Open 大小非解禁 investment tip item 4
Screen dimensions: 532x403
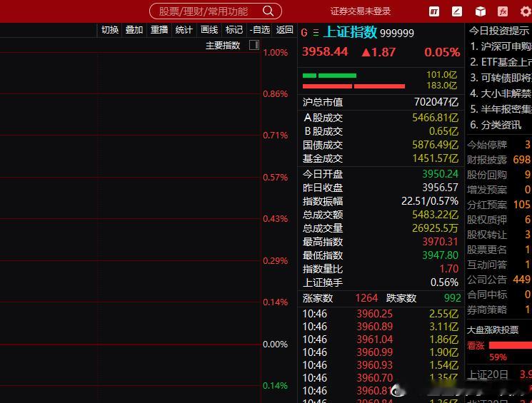501,93
